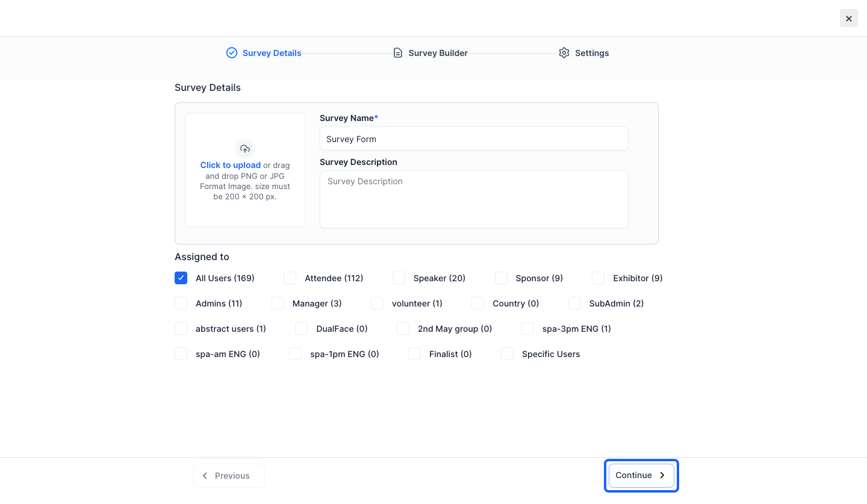867x504 pixels.
Task: Go to the Survey Builder step
Action: click(x=430, y=53)
